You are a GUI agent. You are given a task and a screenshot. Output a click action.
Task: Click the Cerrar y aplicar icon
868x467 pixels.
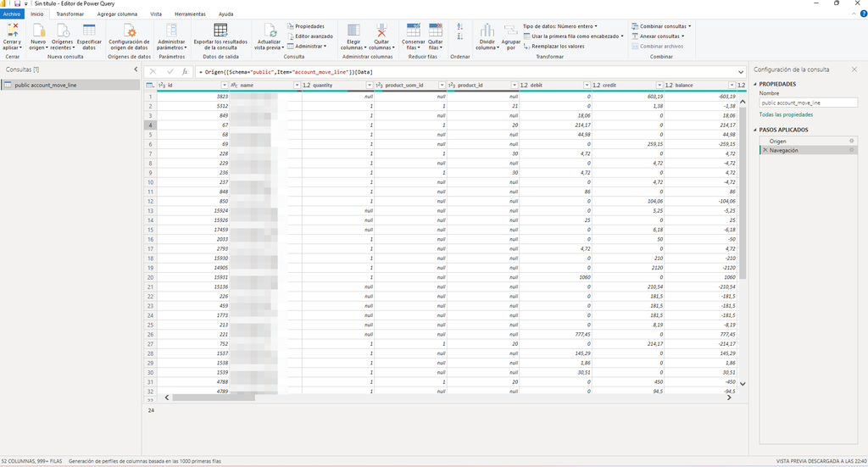coord(12,31)
